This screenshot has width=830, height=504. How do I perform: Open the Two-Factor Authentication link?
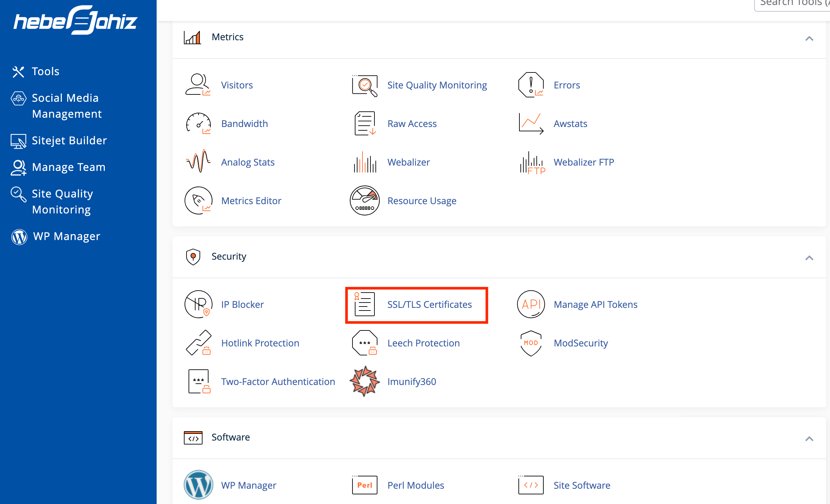coord(278,381)
